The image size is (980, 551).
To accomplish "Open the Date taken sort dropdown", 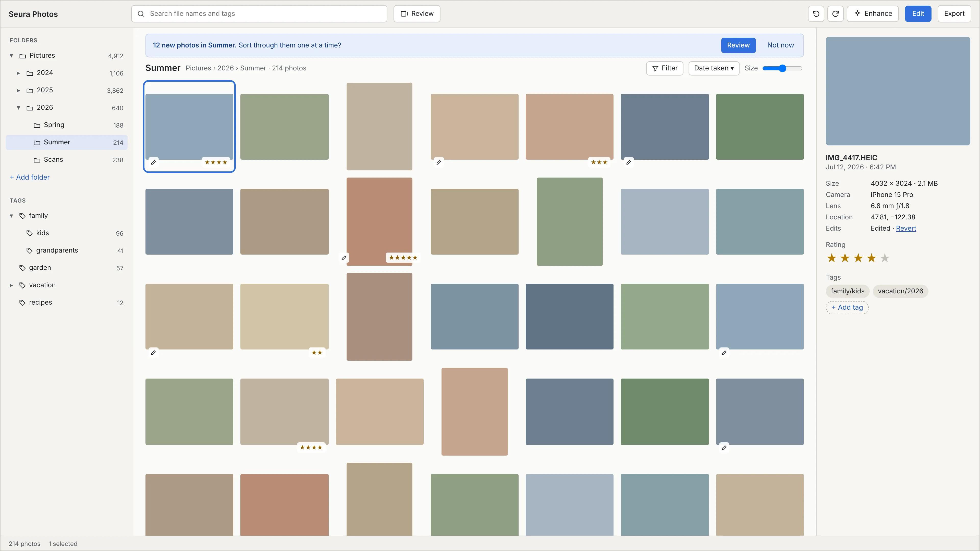I will pos(714,68).
